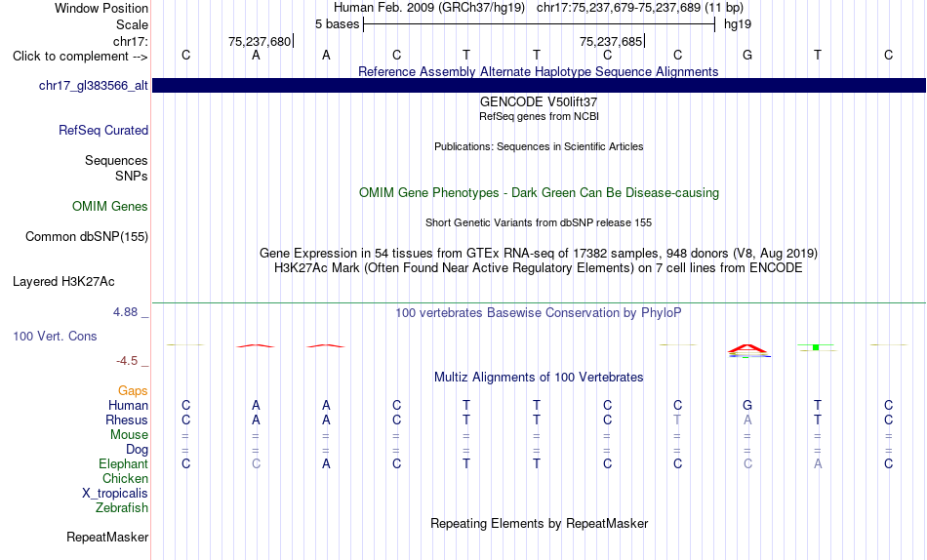The width and height of the screenshot is (927, 560).
Task: Click the Human row G base
Action: 747,406
